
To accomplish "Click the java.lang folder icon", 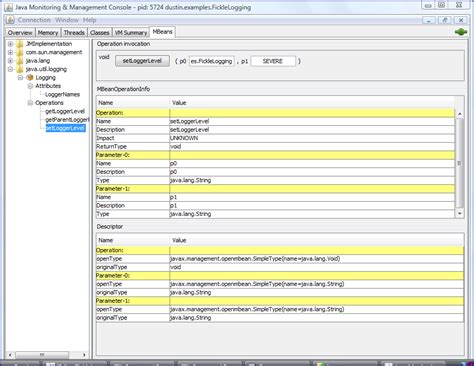I will tap(20, 61).
